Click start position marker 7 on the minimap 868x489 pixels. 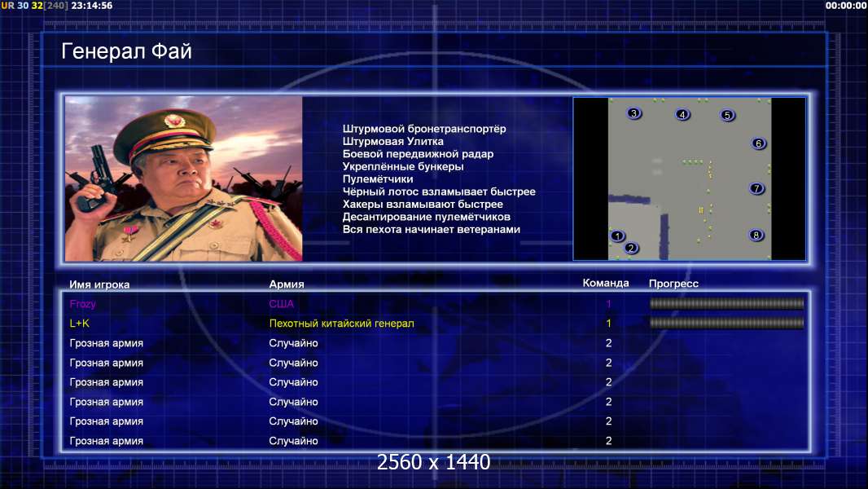pos(756,189)
